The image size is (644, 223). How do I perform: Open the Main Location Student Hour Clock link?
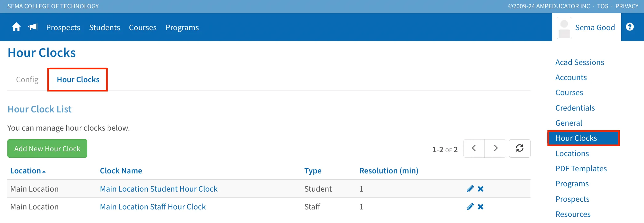pos(159,189)
